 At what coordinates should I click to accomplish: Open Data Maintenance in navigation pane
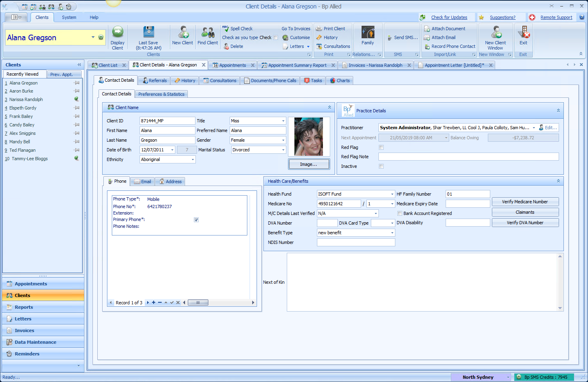point(43,342)
